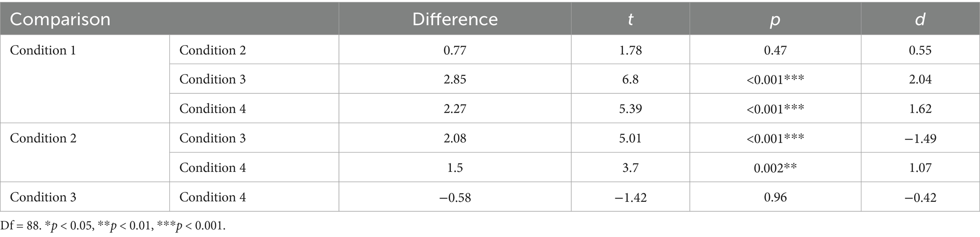980x237 pixels.
Task: Click the d column header
Action: pyautogui.click(x=920, y=19)
